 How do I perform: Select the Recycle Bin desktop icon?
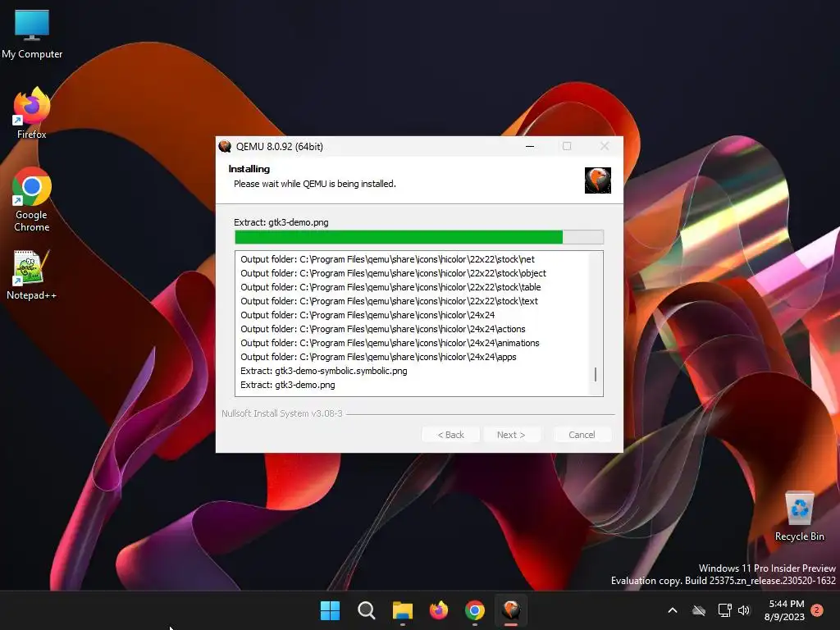point(799,517)
